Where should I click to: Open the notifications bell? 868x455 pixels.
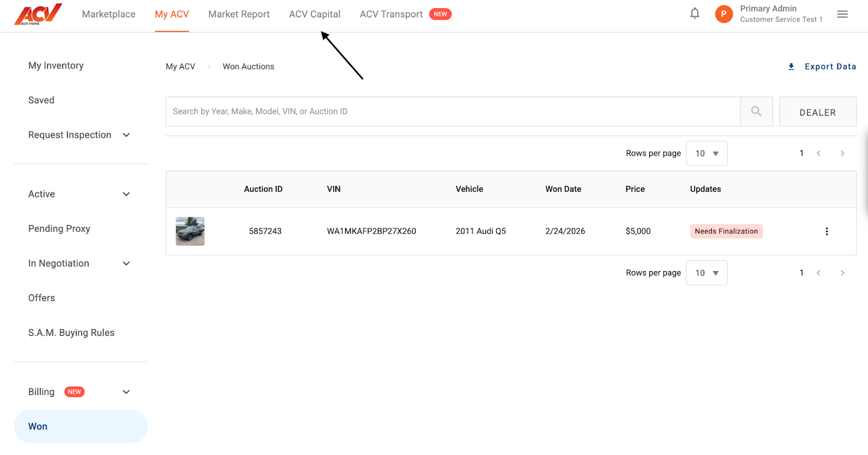(x=694, y=14)
